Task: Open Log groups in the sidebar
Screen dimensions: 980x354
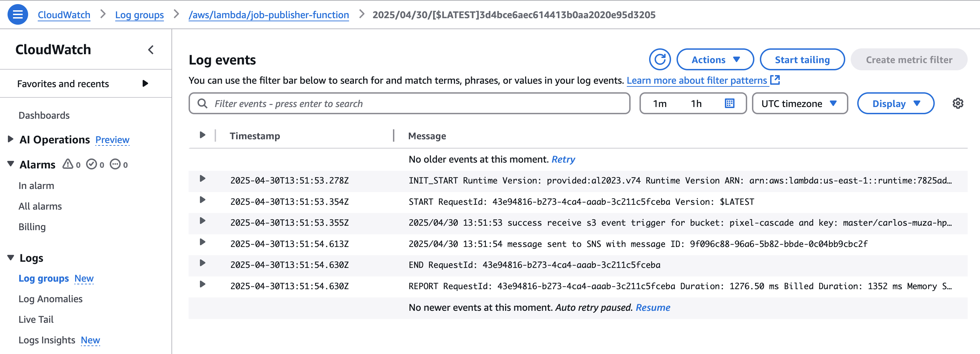Action: pyautogui.click(x=43, y=278)
